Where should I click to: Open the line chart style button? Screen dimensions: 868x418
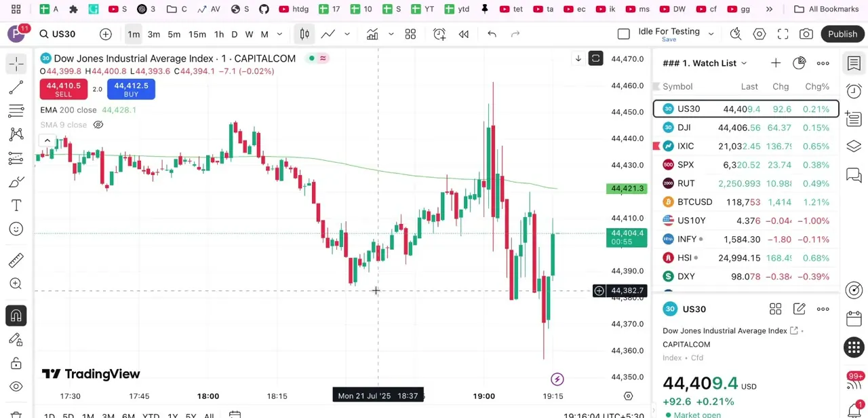tap(328, 34)
